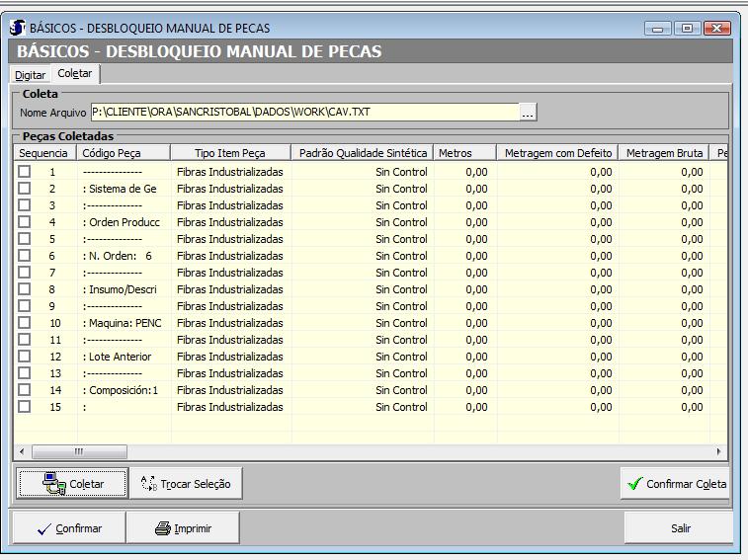Check the checkbox for sequence 1 row
The width and height of the screenshot is (748, 560).
tap(25, 172)
